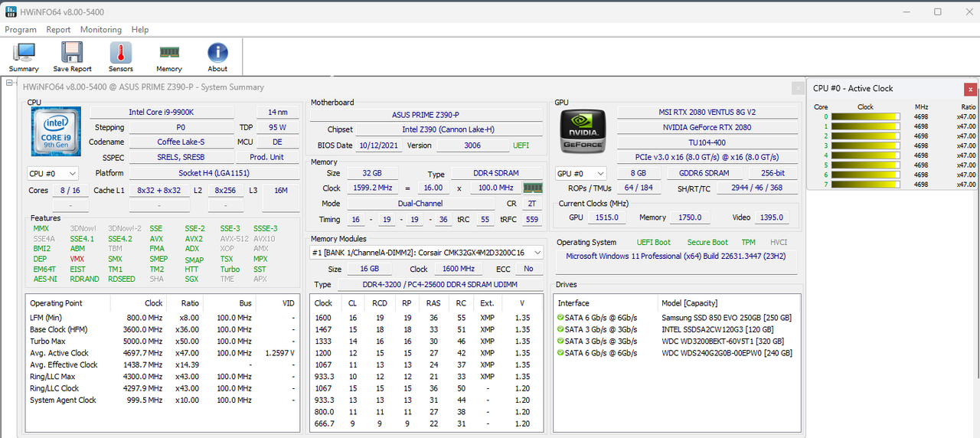Click the HVCI status label
The image size is (980, 438).
779,243
